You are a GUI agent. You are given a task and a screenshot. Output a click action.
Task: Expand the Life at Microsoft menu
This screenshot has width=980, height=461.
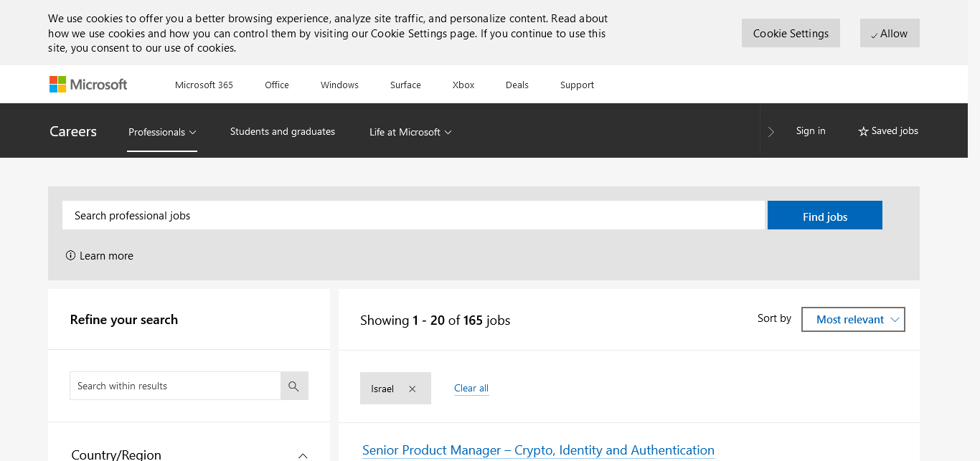410,132
